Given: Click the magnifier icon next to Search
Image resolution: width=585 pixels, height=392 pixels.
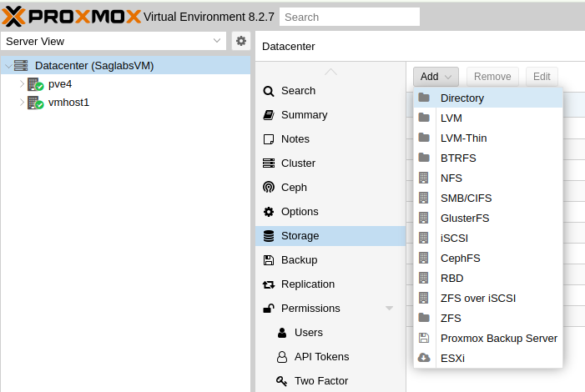Looking at the screenshot, I should pos(269,91).
